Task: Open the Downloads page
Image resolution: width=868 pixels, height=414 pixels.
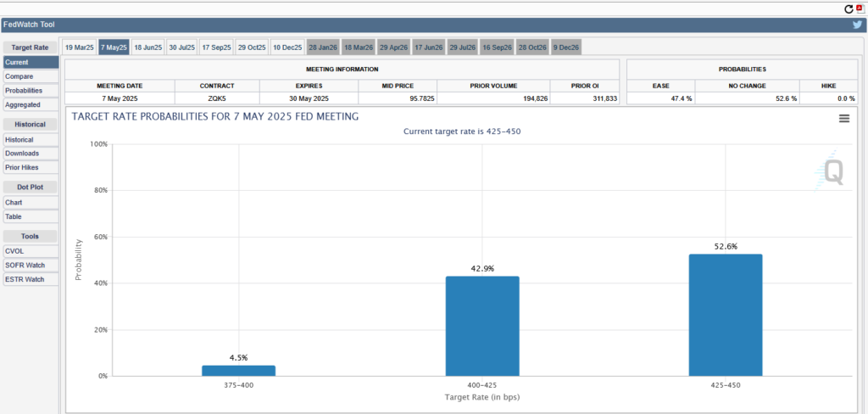Action: (31, 154)
